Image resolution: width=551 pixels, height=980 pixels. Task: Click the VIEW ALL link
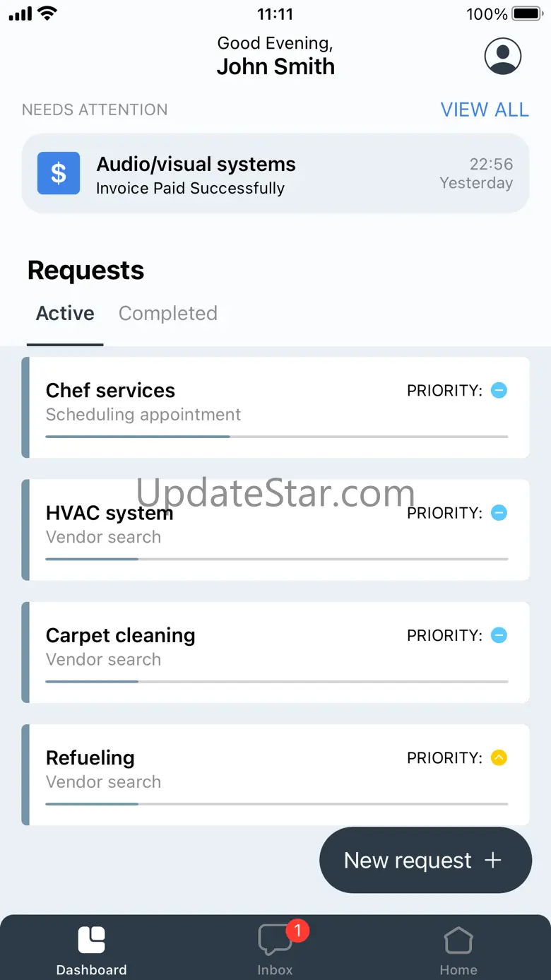[x=485, y=110]
